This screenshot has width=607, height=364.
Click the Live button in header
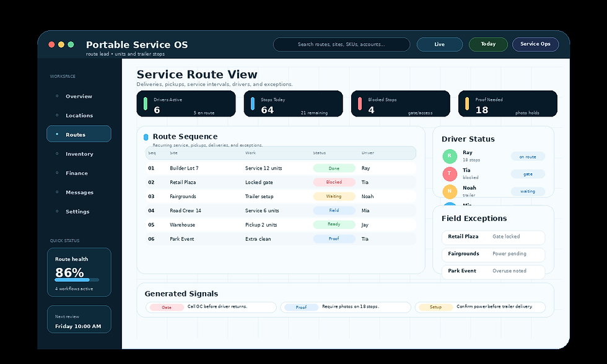click(x=439, y=45)
